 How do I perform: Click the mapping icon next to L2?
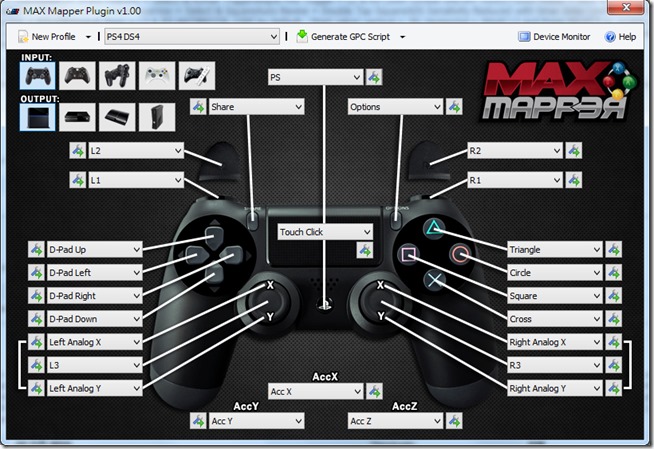point(78,151)
